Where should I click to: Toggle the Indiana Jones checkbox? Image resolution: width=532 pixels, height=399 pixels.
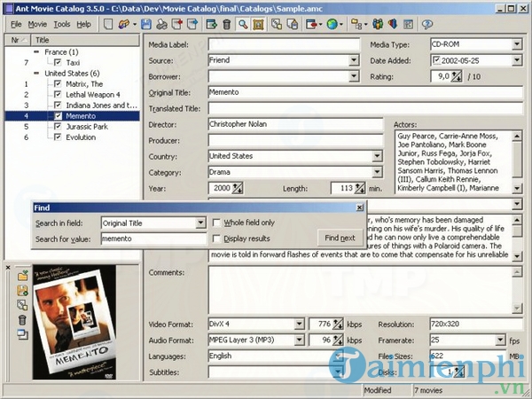[x=58, y=106]
